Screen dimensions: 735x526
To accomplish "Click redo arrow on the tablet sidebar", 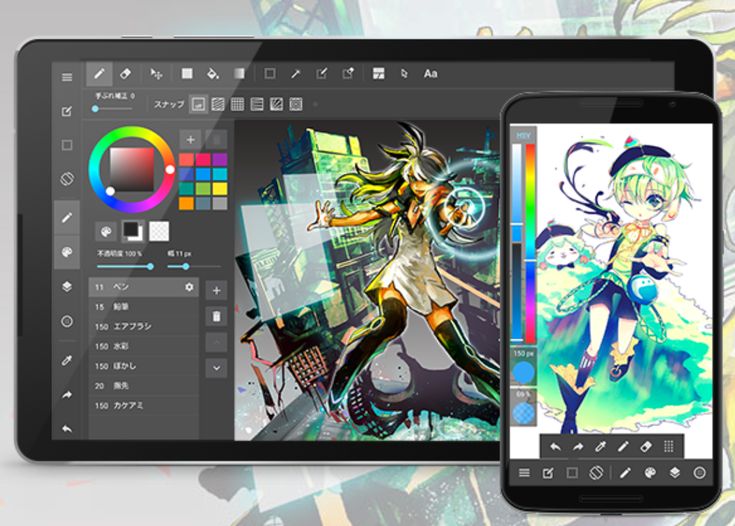I will click(x=67, y=395).
